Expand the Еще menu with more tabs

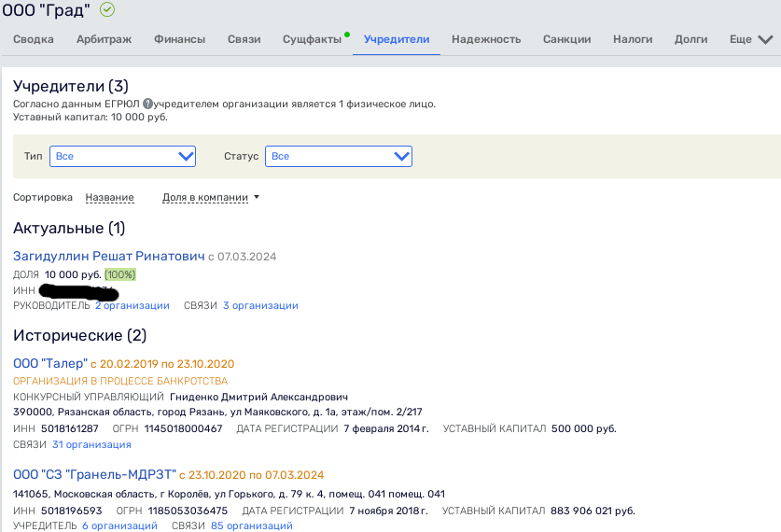[x=751, y=40]
